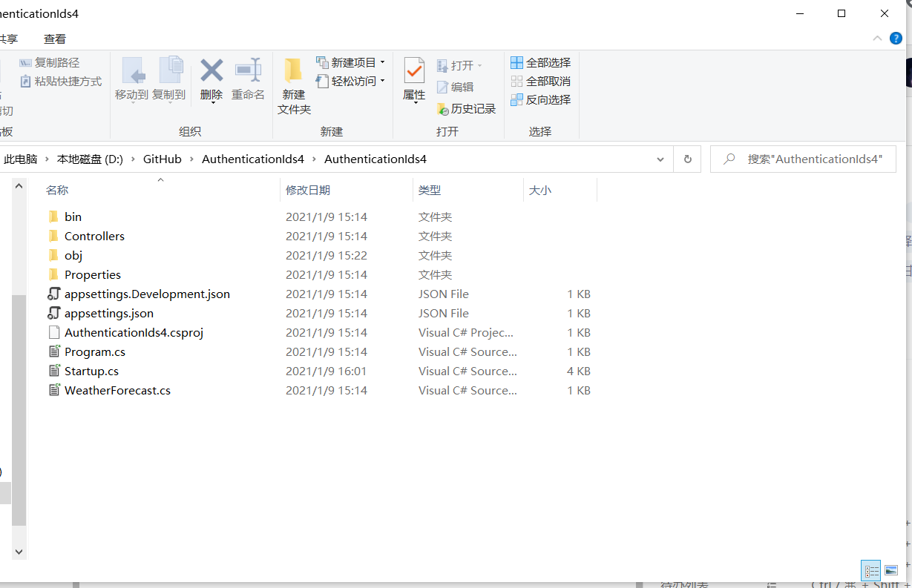This screenshot has height=588, width=912.
Task: Click the appsettings.json file icon
Action: (x=53, y=313)
